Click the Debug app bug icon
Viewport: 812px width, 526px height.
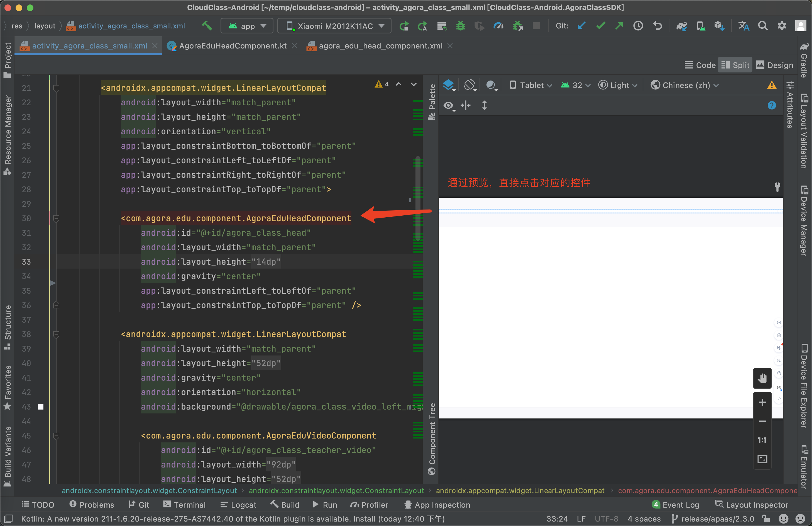(460, 26)
